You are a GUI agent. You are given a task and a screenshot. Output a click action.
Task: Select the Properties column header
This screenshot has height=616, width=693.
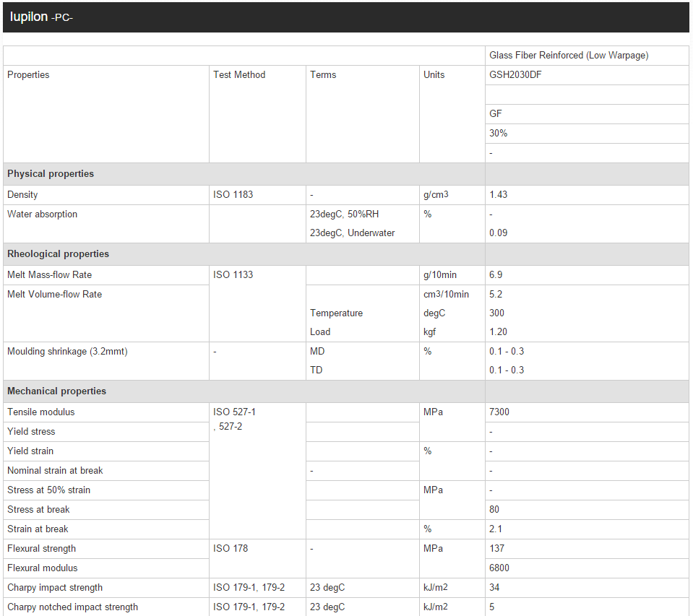[x=28, y=74]
